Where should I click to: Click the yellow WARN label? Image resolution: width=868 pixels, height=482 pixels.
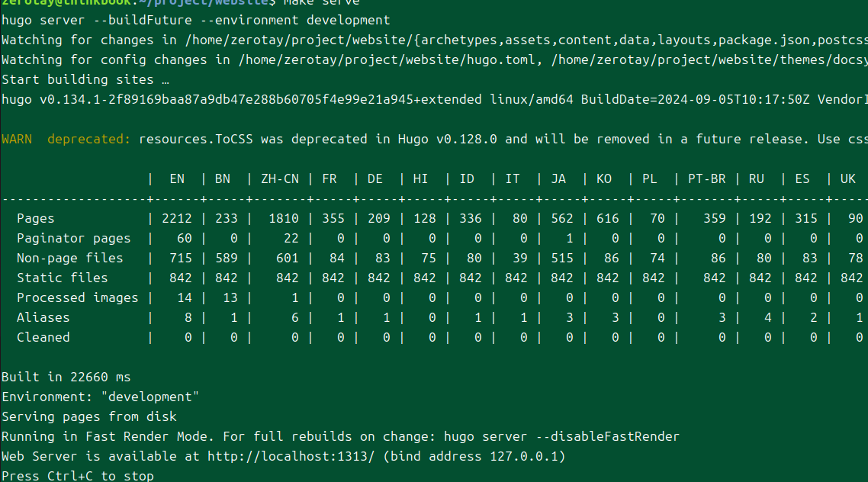17,139
